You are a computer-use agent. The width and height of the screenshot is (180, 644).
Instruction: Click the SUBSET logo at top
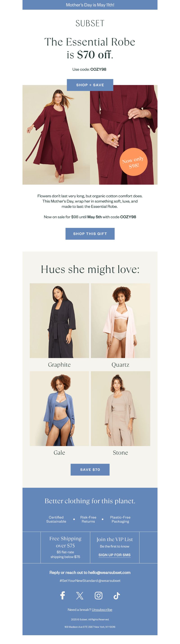[90, 23]
